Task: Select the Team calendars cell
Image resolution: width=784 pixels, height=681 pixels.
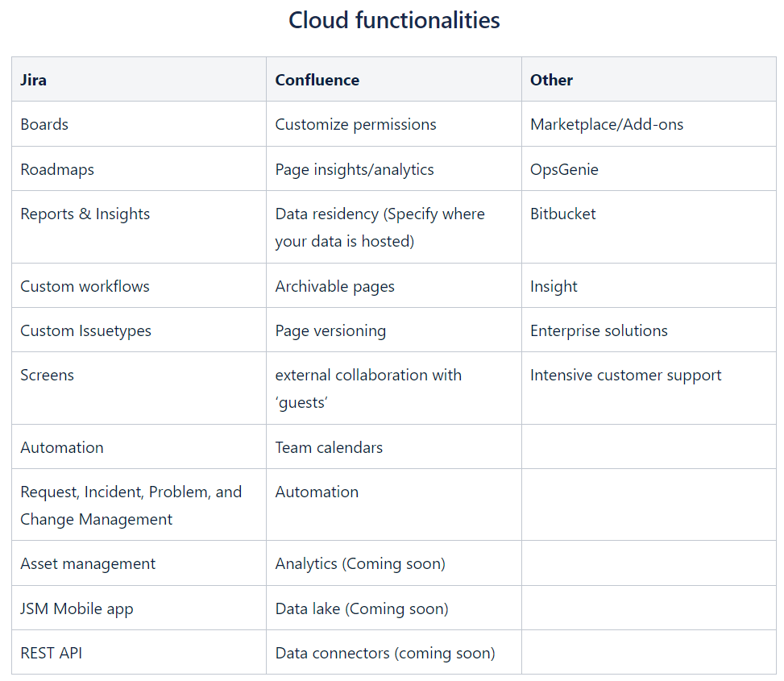Action: coord(394,447)
